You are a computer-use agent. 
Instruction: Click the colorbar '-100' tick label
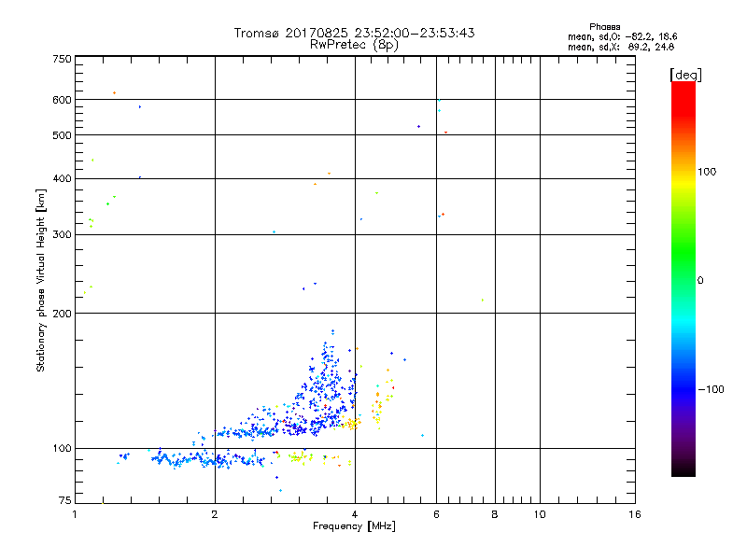pyautogui.click(x=711, y=389)
